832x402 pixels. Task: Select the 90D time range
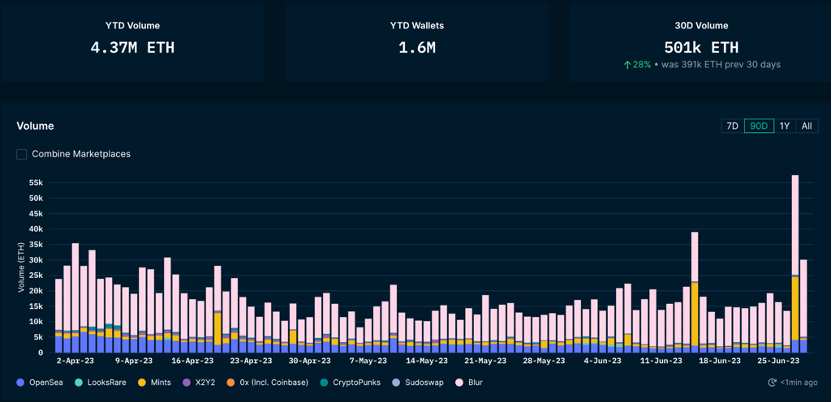759,126
